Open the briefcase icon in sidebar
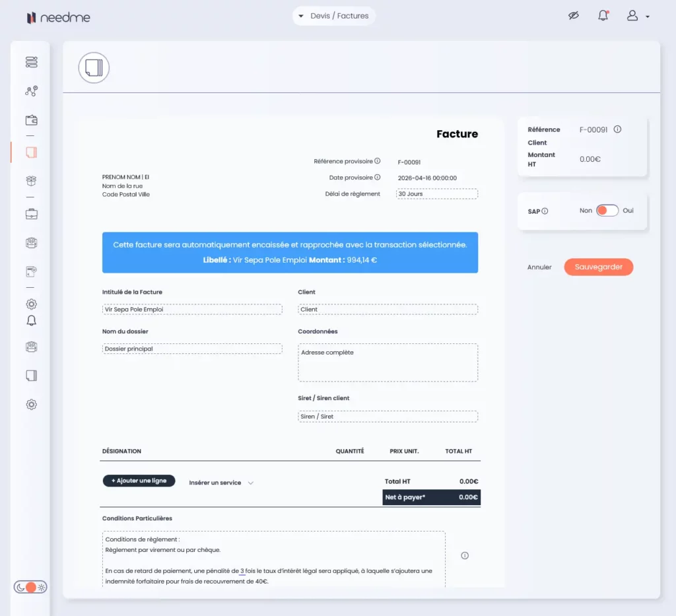Screen dimensions: 676x616 click(x=31, y=214)
